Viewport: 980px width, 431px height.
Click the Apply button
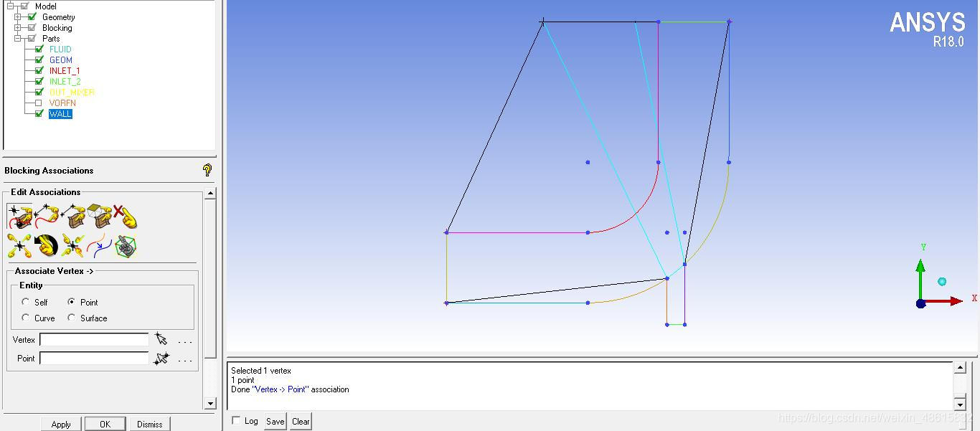[61, 424]
